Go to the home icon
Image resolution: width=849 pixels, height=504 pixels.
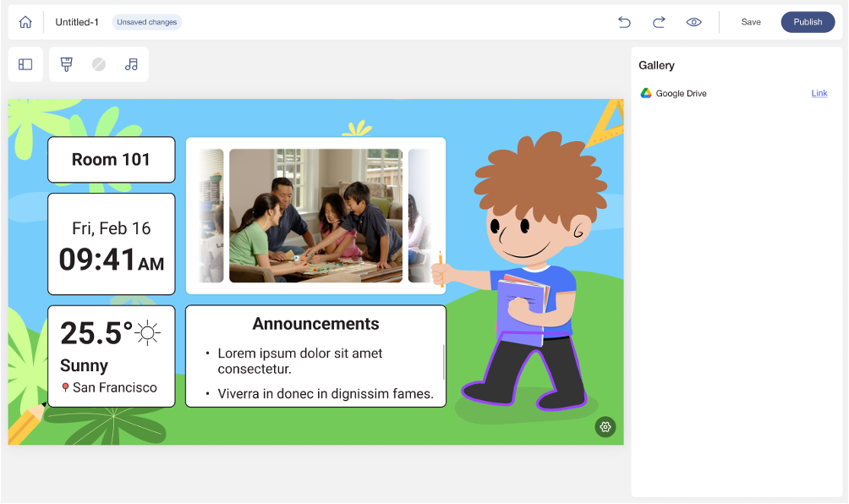coord(25,22)
